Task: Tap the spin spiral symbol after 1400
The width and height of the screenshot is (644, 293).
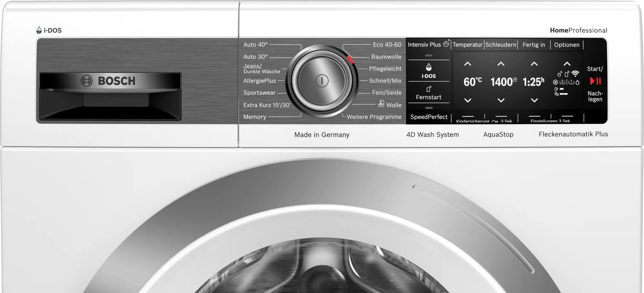Action: pyautogui.click(x=515, y=80)
